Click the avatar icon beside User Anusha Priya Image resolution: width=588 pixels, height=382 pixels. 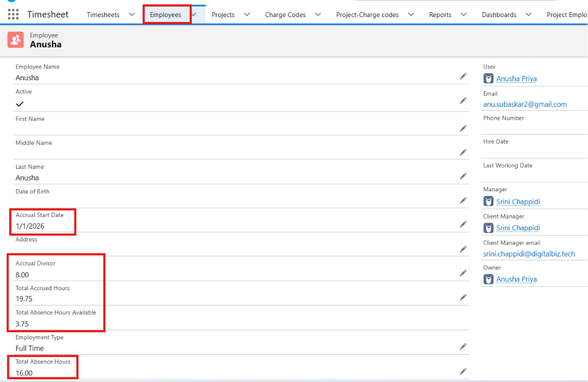(488, 79)
